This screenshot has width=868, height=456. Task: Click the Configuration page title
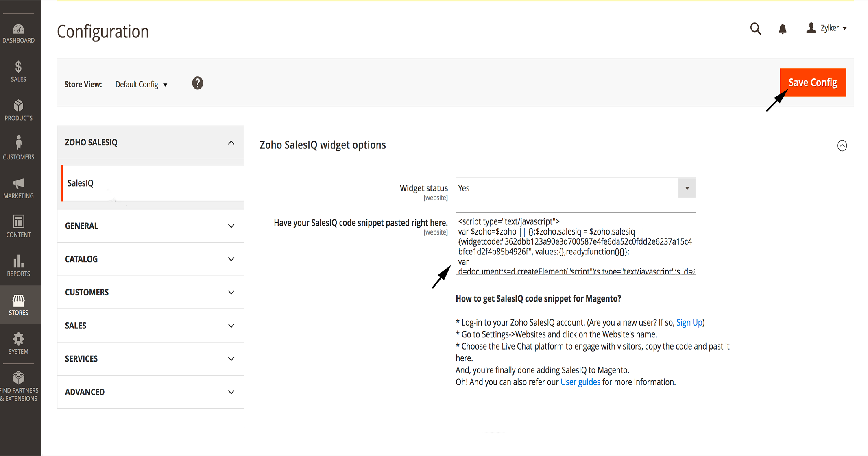(x=103, y=32)
